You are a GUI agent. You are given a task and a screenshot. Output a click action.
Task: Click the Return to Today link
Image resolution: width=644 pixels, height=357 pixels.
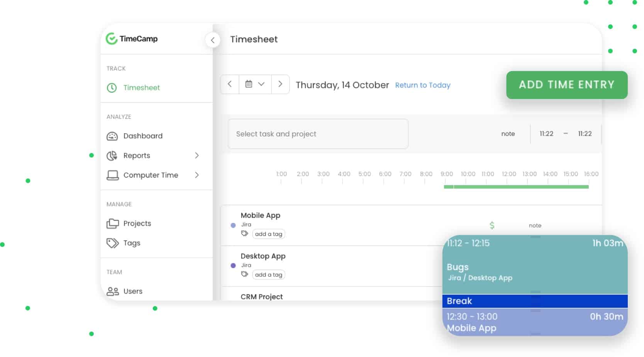coord(422,85)
